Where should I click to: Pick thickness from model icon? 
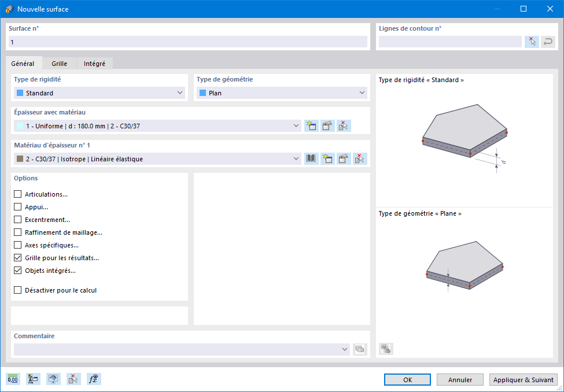coord(344,126)
